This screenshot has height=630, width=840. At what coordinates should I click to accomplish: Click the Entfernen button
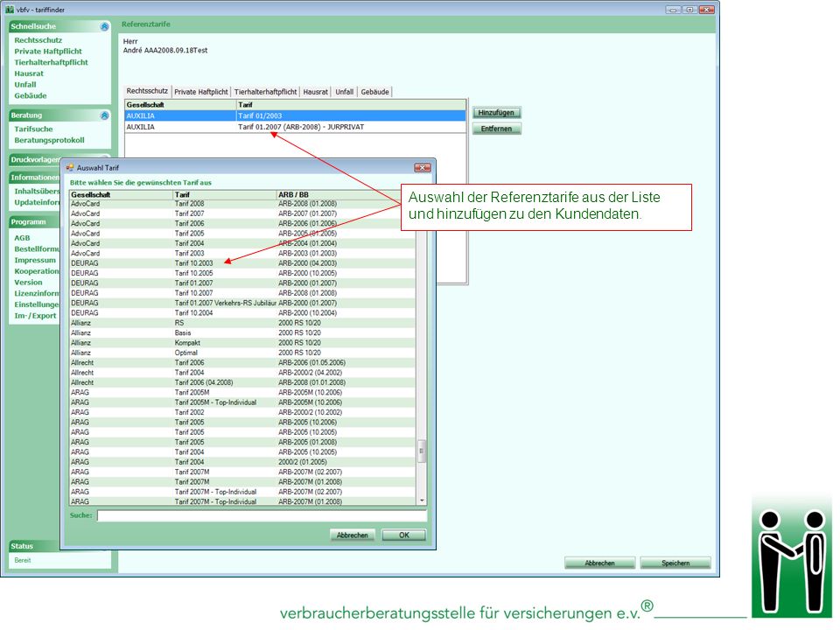(x=497, y=129)
